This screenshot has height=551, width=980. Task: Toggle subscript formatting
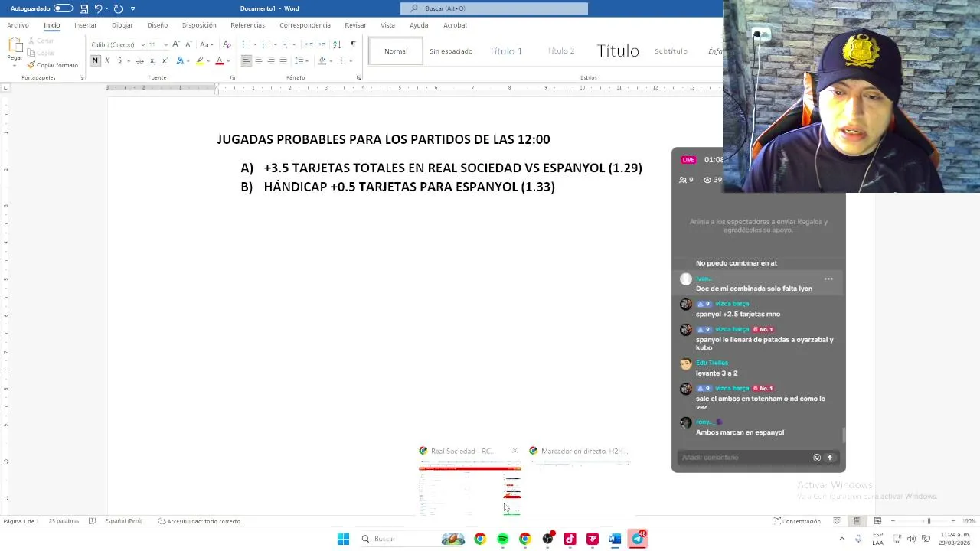click(x=152, y=60)
